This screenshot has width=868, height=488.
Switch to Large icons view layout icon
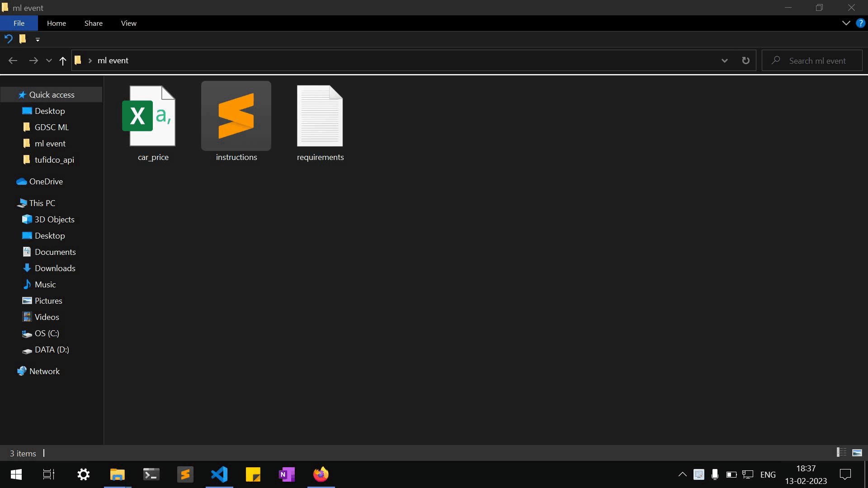click(x=857, y=452)
